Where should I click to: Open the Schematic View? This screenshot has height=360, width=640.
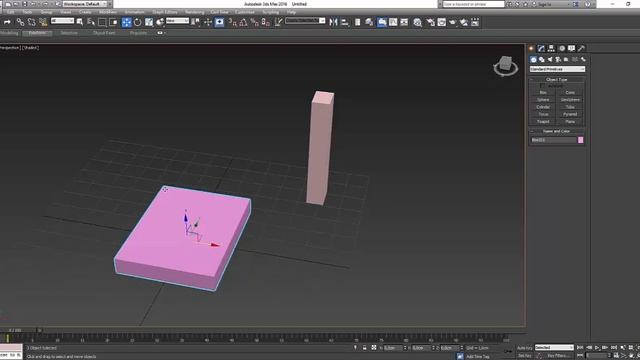tap(404, 22)
